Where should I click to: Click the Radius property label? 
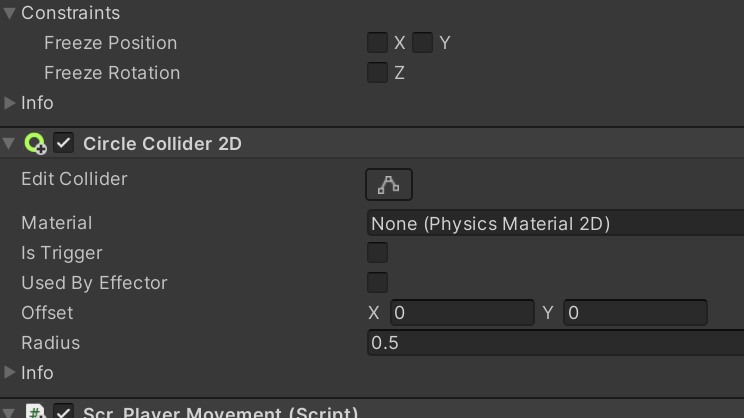50,343
